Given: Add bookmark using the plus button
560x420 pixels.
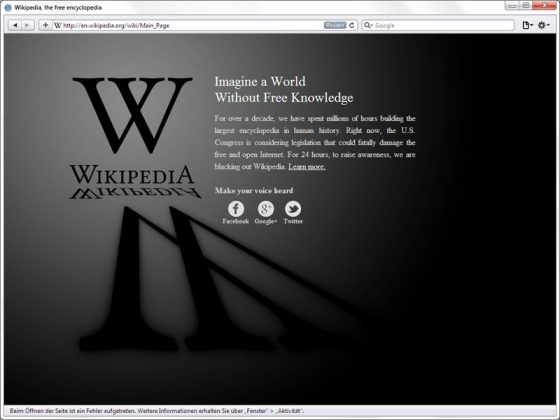Looking at the screenshot, I should point(45,25).
